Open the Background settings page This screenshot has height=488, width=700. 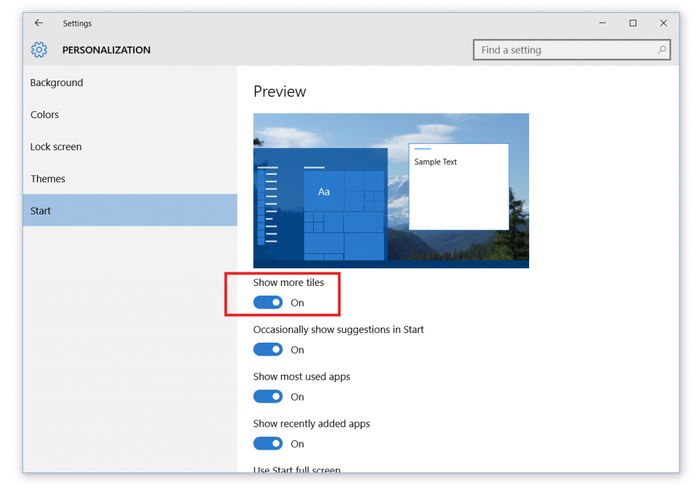point(129,83)
